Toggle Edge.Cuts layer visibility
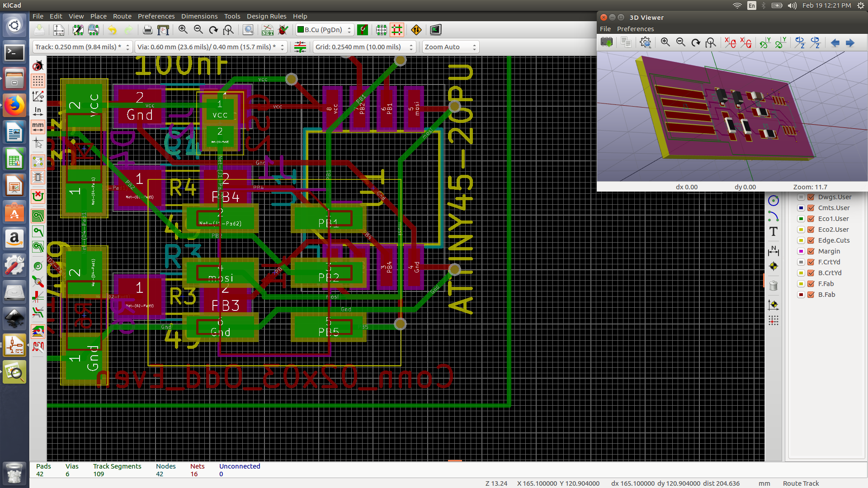The image size is (868, 488). [x=811, y=240]
